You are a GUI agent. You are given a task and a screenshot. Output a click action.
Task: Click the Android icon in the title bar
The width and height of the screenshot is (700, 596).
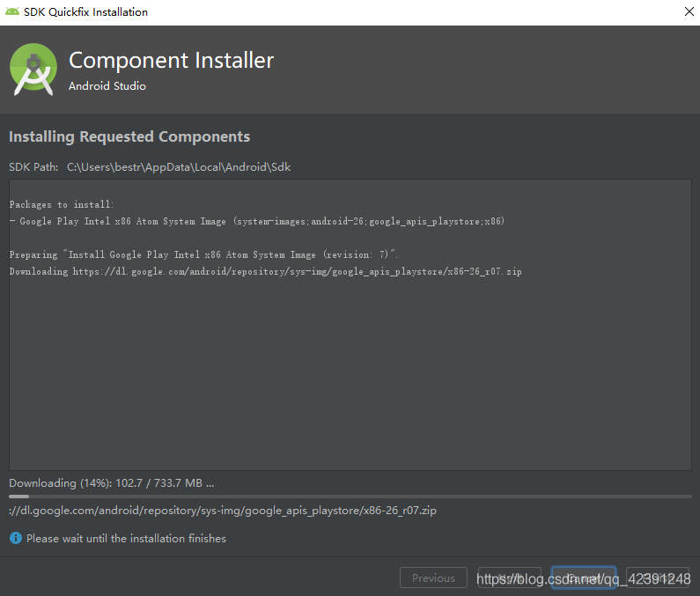pyautogui.click(x=12, y=12)
